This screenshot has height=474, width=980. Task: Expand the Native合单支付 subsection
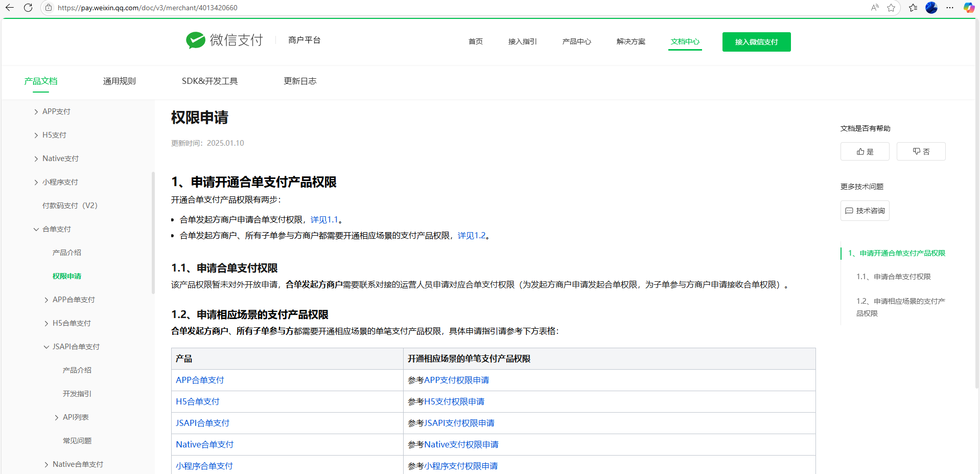click(x=46, y=464)
